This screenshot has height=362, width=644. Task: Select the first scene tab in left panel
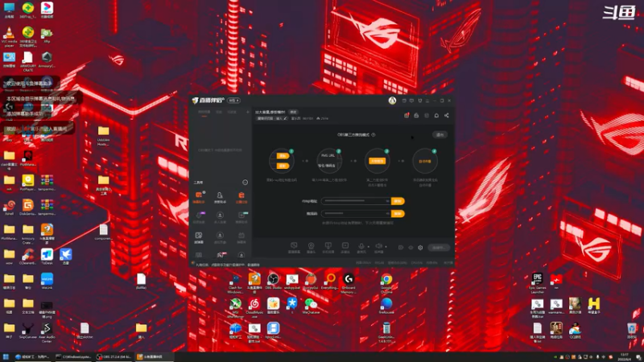pyautogui.click(x=204, y=112)
